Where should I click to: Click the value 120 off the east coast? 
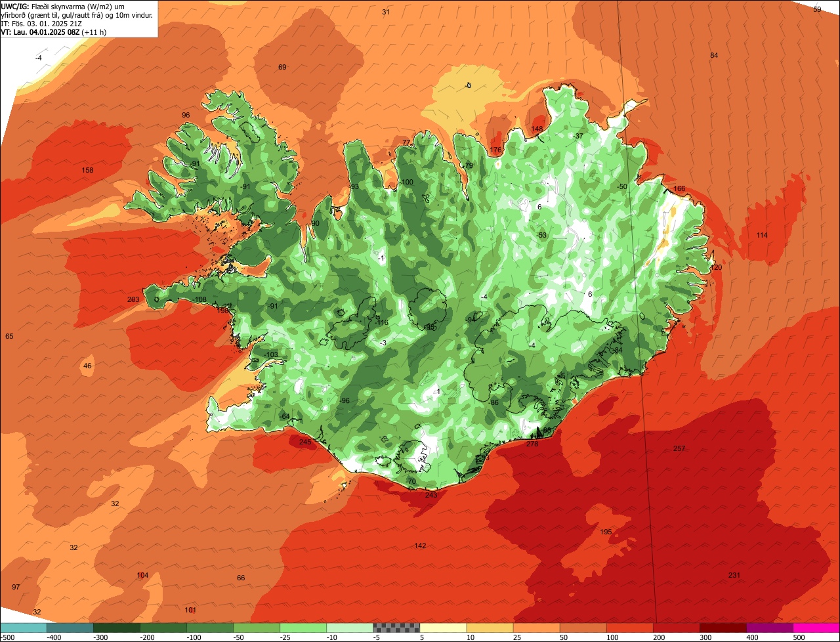716,267
